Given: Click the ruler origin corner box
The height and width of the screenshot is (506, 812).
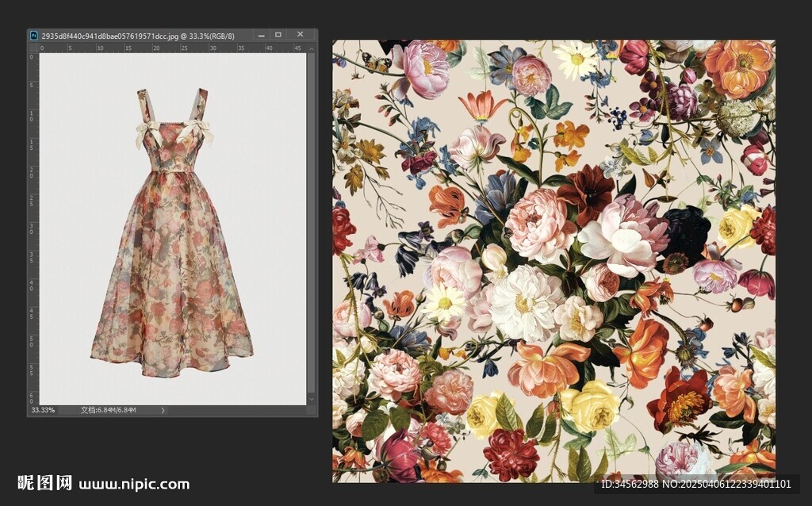Looking at the screenshot, I should coord(33,48).
